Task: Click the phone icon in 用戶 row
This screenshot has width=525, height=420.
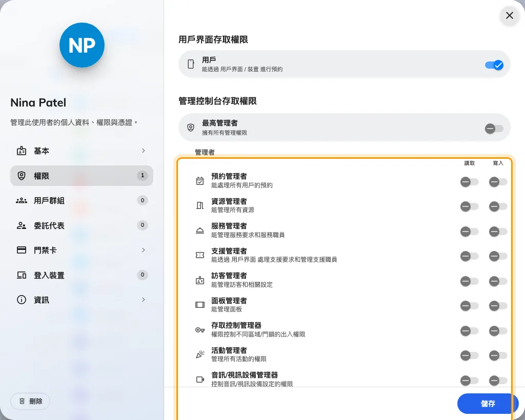Action: tap(191, 64)
